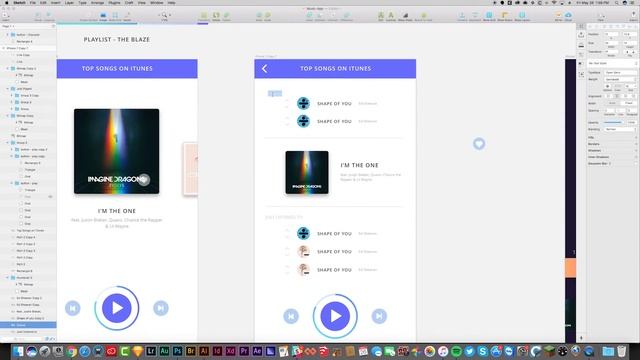This screenshot has height=360, width=640.
Task: Open the Window menu
Action: tap(157, 2)
